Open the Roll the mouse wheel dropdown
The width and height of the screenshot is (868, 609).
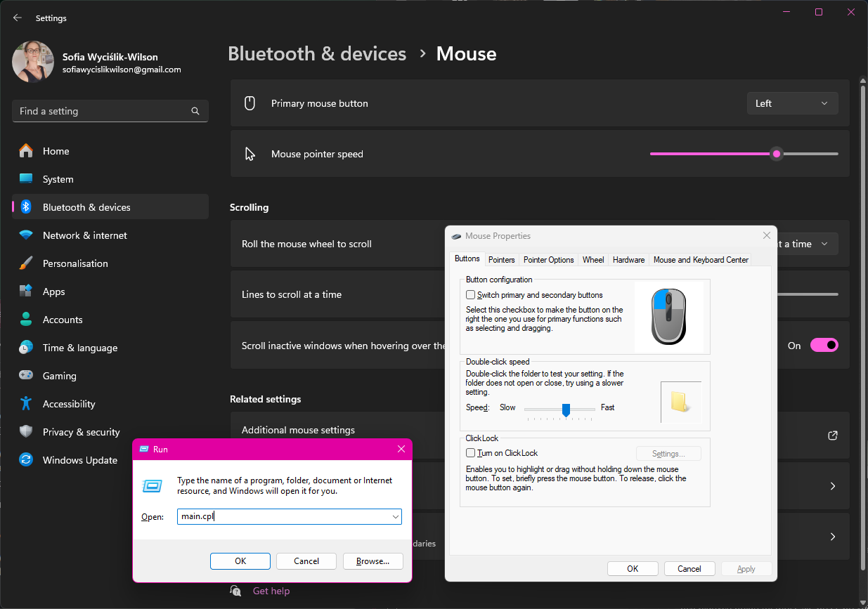(x=807, y=244)
